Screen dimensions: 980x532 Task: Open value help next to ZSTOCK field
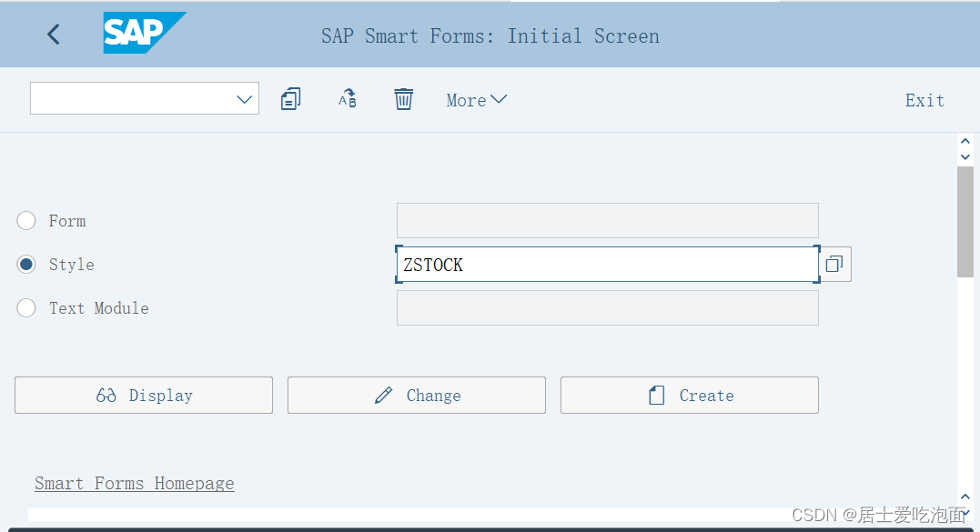(x=834, y=264)
